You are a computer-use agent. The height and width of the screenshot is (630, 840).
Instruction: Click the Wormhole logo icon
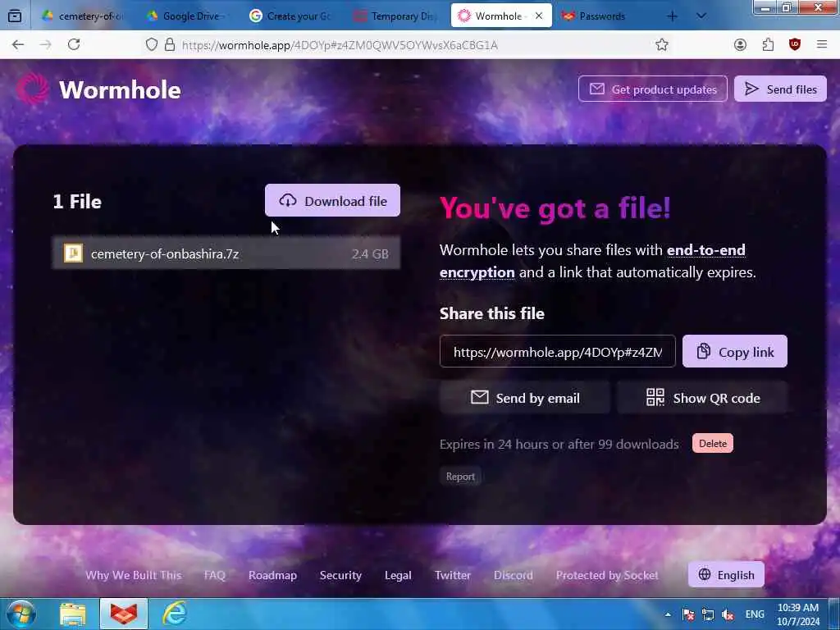click(x=32, y=89)
